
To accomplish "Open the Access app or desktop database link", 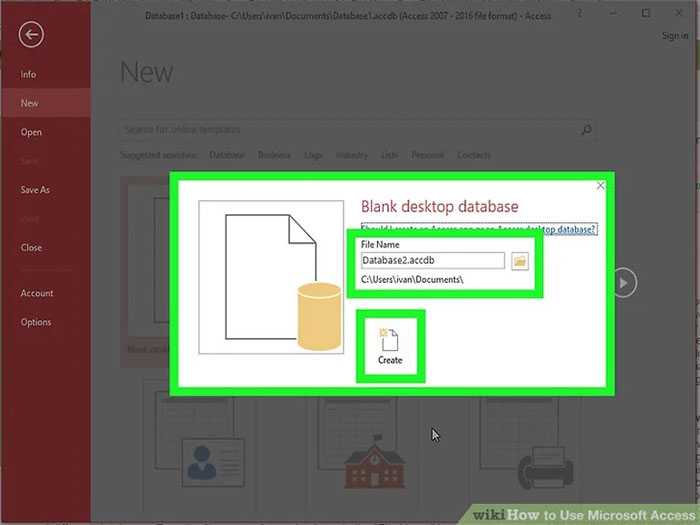I will (479, 229).
